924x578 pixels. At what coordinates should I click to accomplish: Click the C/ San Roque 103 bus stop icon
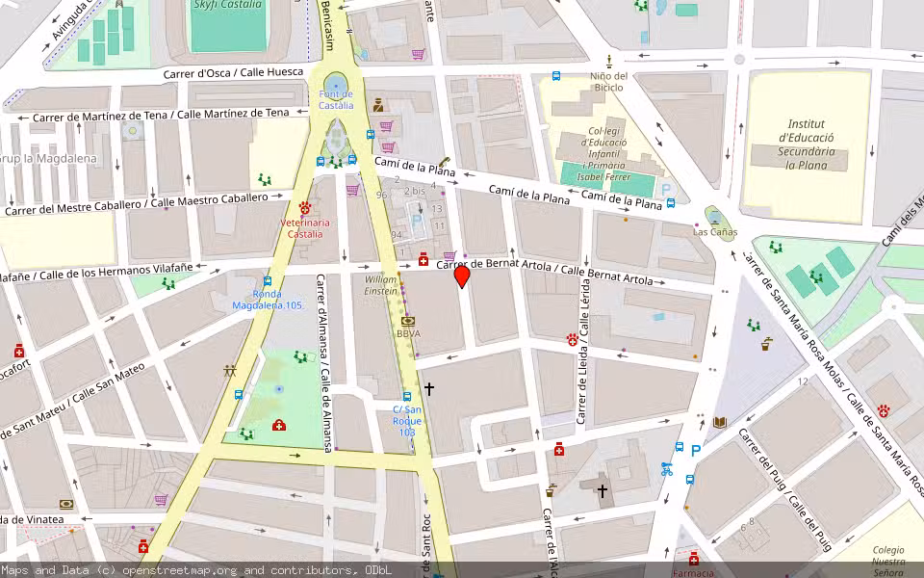(x=407, y=397)
